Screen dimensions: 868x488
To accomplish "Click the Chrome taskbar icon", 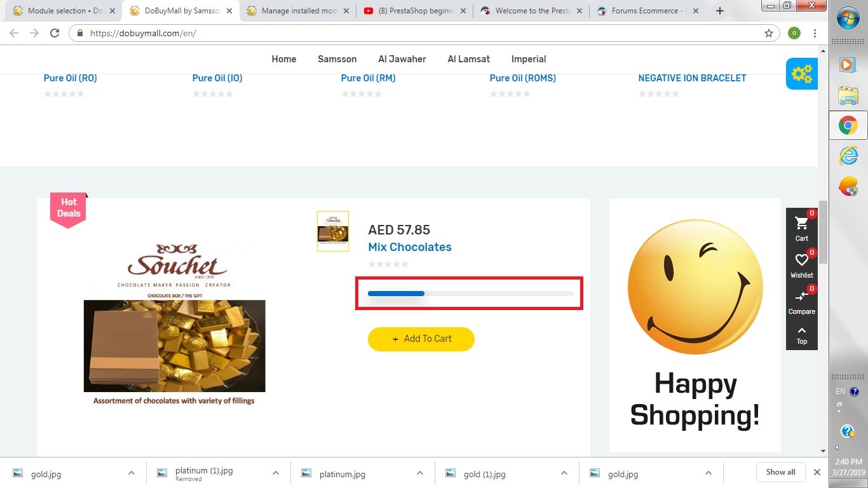I will pos(848,125).
